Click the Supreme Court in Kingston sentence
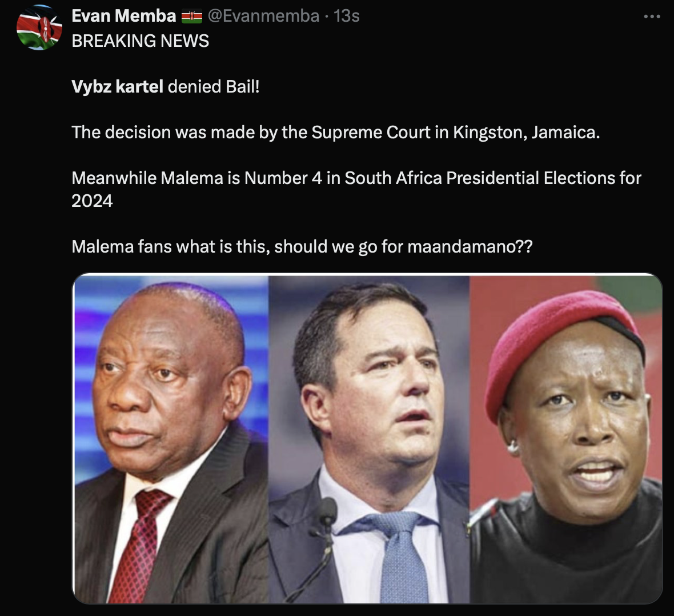The image size is (674, 616). pyautogui.click(x=336, y=132)
